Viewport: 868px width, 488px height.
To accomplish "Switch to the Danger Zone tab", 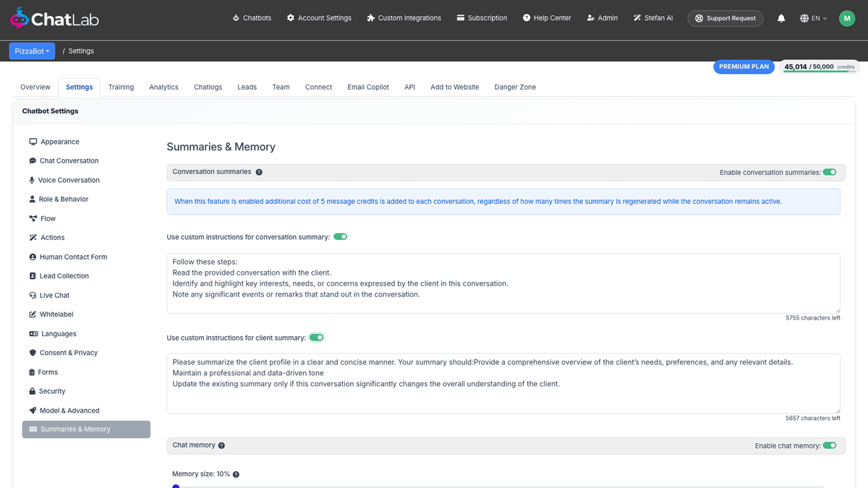I will coord(515,87).
